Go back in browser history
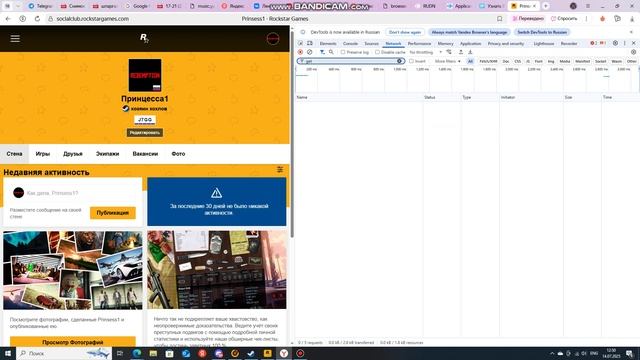640x360 pixels. pyautogui.click(x=8, y=19)
